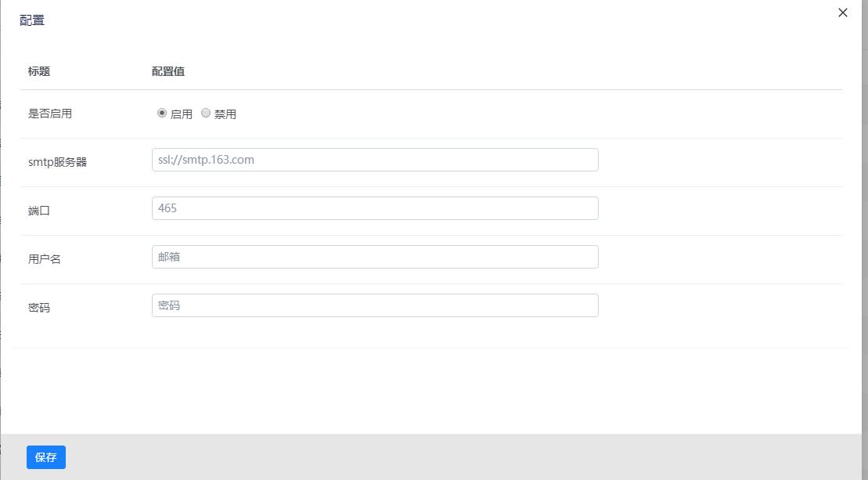The width and height of the screenshot is (868, 480).
Task: Click the 用户名 row label
Action: coord(45,259)
